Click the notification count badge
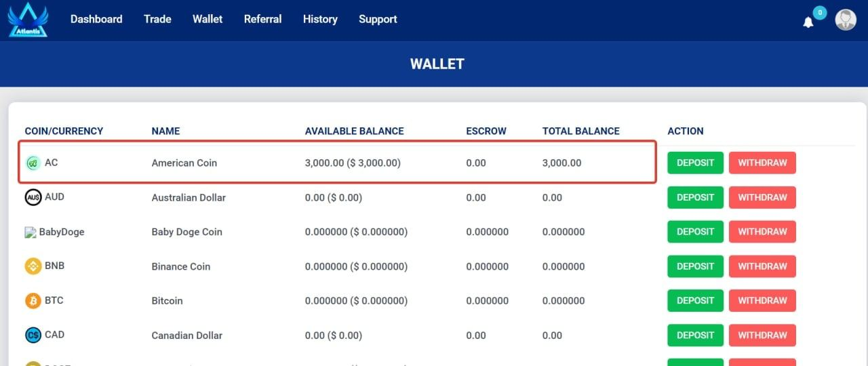 click(x=820, y=12)
